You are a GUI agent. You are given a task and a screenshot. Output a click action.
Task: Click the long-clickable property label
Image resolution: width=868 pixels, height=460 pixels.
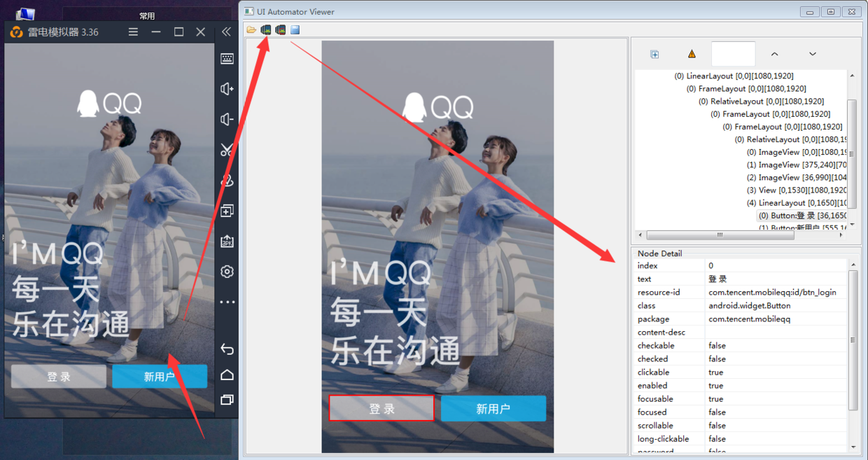click(x=663, y=438)
